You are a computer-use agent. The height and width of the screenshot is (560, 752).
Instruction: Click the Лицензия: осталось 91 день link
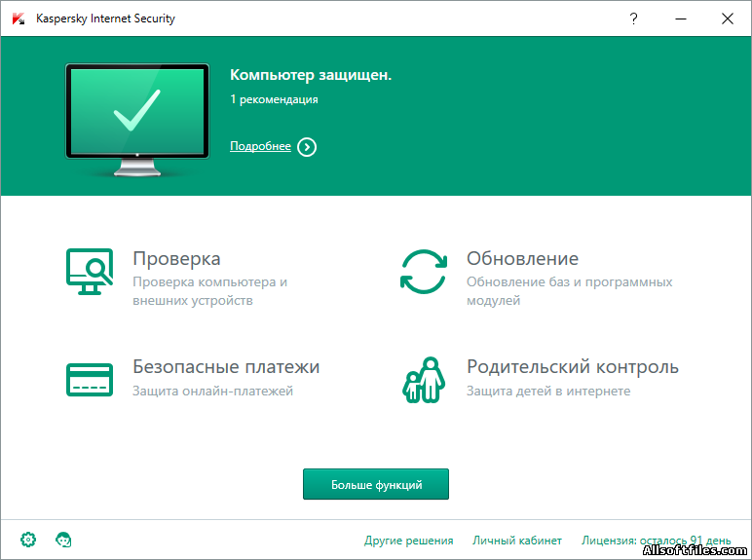657,541
